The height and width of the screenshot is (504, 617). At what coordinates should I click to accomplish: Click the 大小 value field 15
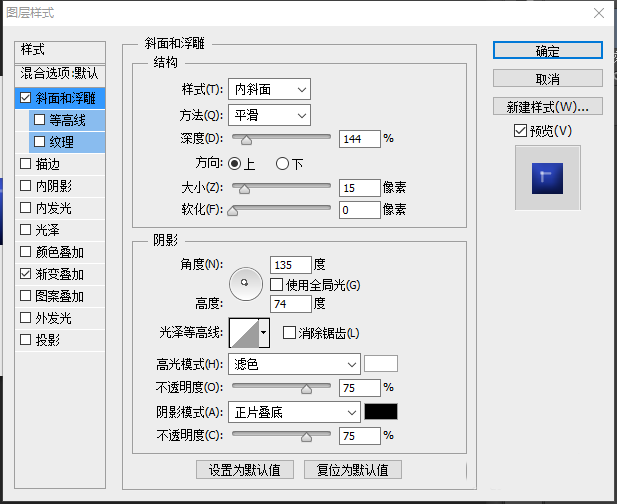click(360, 188)
